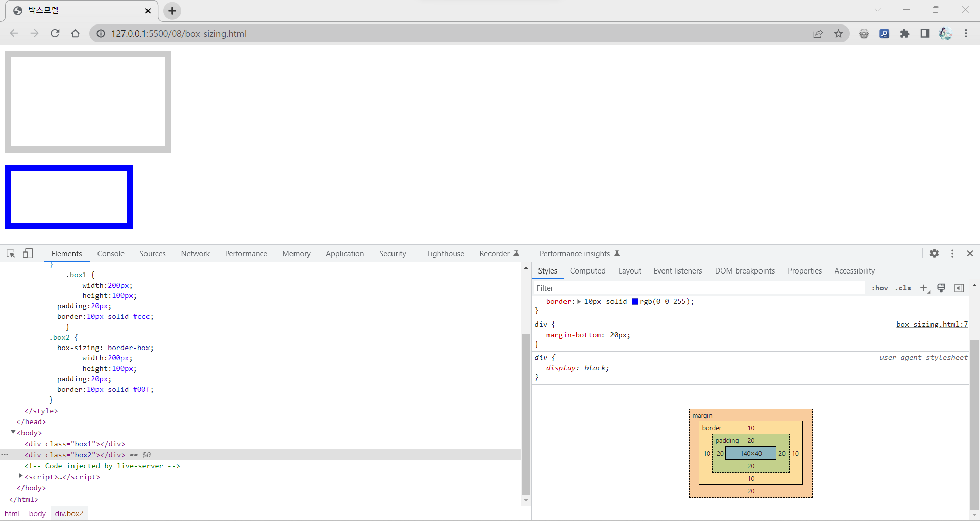
Task: Switch to the Sources tab
Action: tap(152, 254)
